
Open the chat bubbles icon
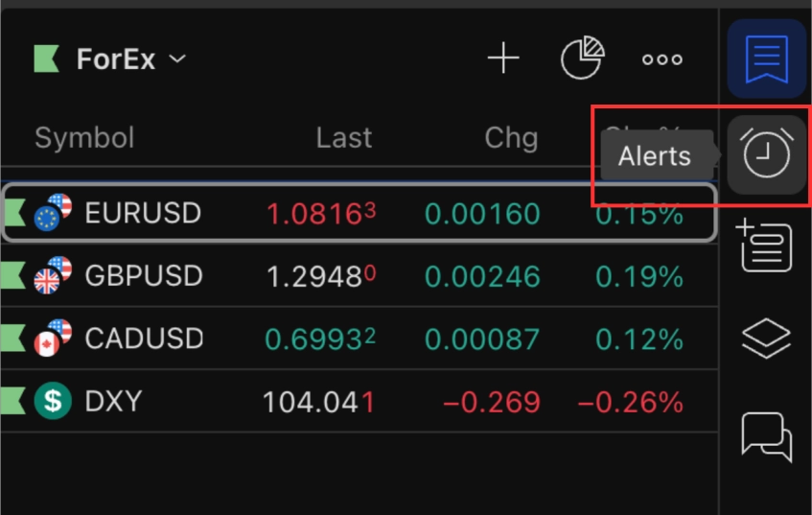[766, 436]
